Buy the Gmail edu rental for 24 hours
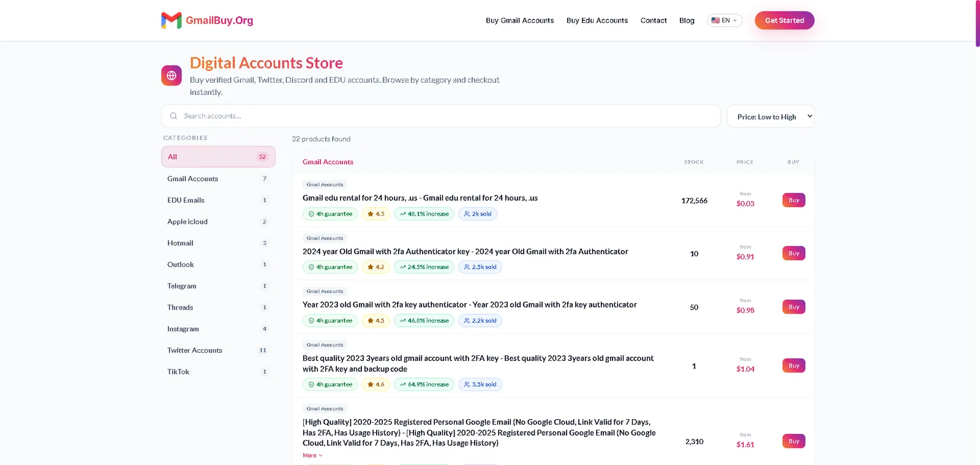Image resolution: width=980 pixels, height=465 pixels. [794, 200]
